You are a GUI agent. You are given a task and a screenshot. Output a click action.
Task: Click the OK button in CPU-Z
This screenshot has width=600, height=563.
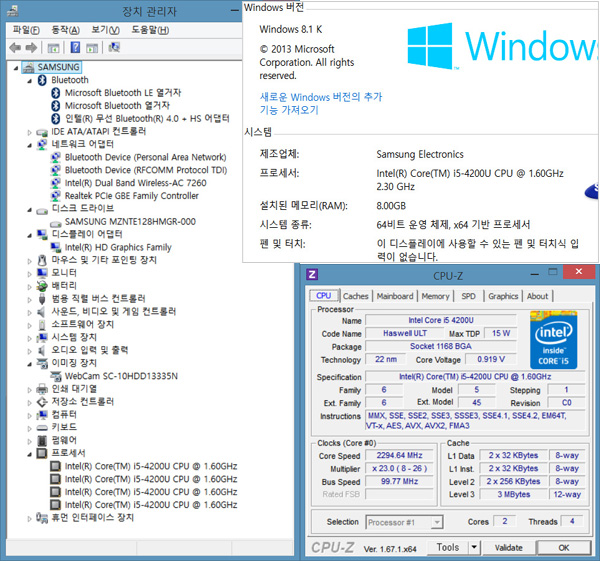(x=564, y=548)
